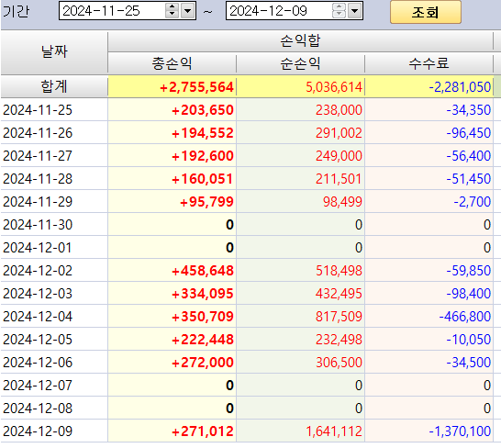Open the end date 2024-12-09 calendar dropdown
This screenshot has width=501, height=448.
tap(355, 11)
